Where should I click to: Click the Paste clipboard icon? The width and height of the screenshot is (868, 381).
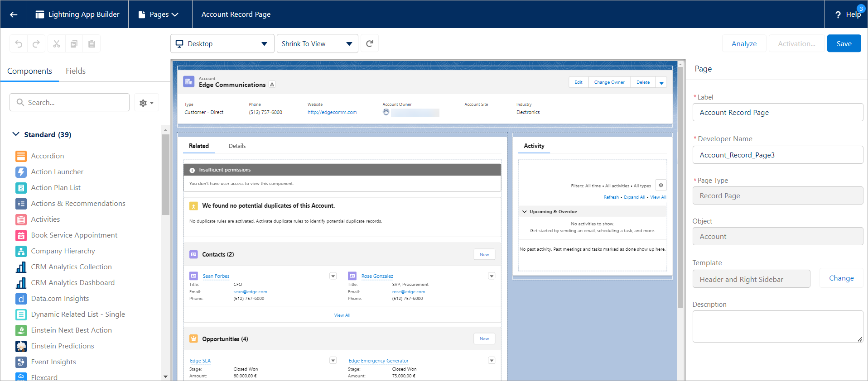92,44
